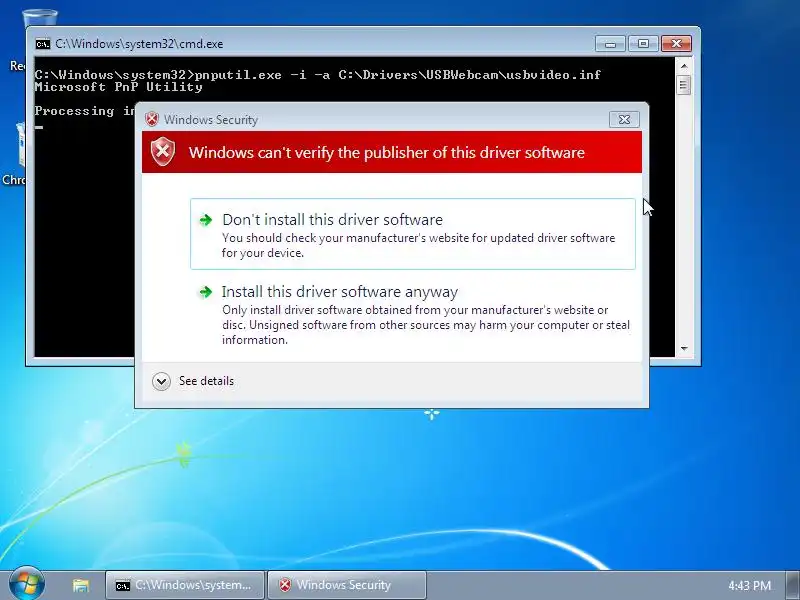
Task: Expand See details chevron
Action: click(161, 381)
